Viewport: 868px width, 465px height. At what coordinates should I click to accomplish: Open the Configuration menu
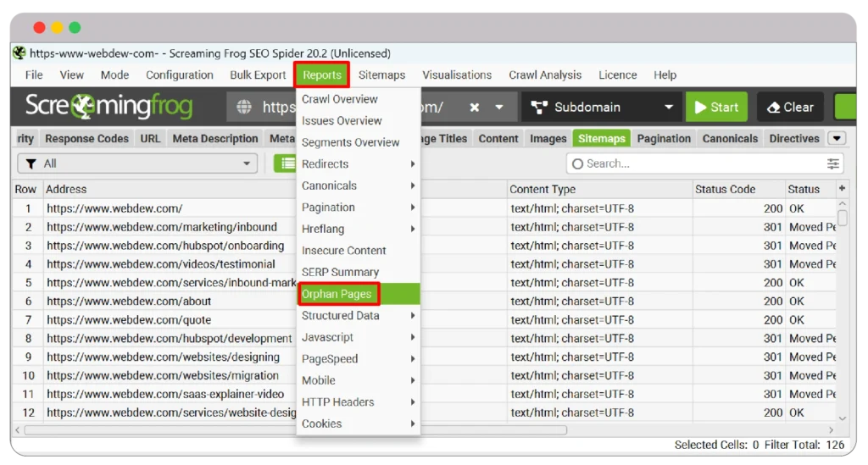pyautogui.click(x=180, y=75)
